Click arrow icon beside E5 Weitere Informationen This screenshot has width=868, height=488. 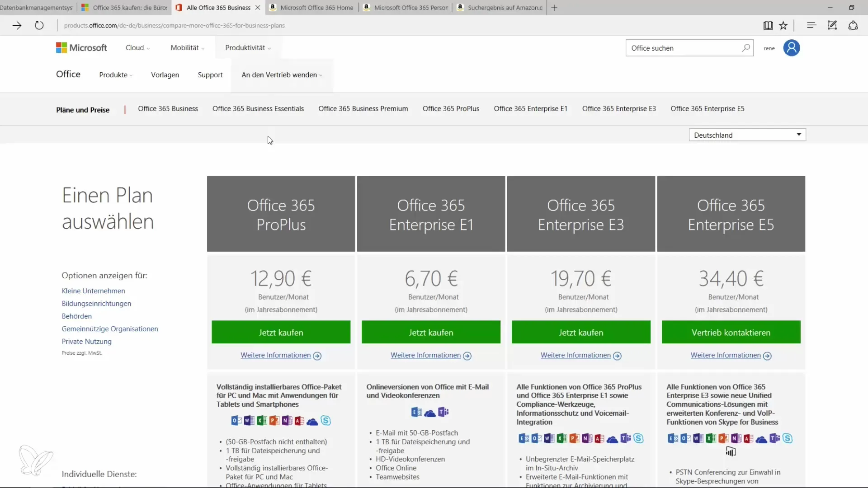point(767,356)
